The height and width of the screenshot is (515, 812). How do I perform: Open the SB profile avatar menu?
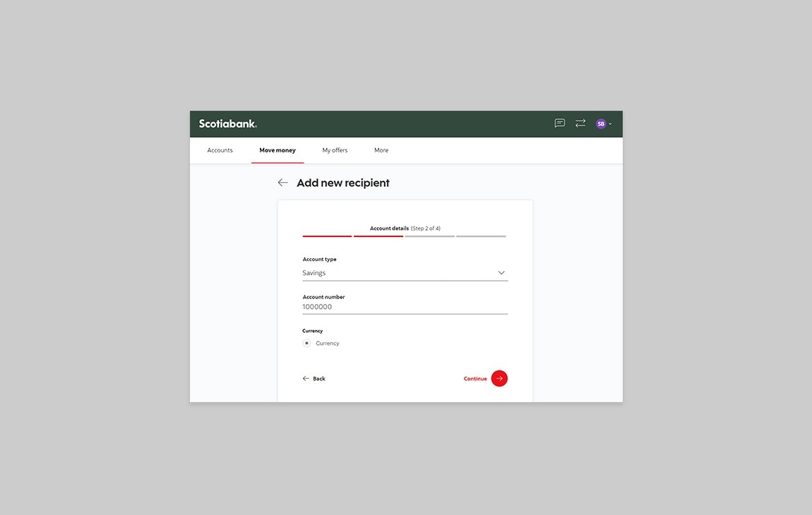601,123
